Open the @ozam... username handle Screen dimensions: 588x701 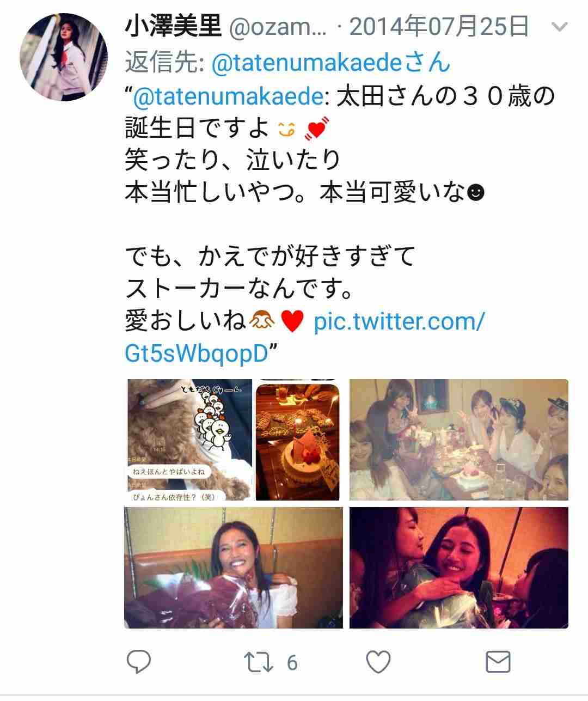278,26
